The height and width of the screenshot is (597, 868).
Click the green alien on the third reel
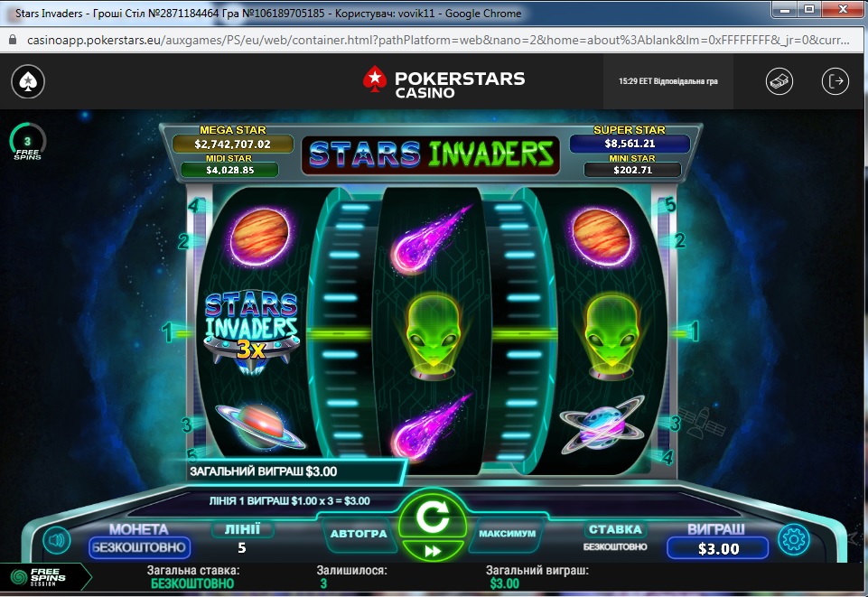[611, 336]
